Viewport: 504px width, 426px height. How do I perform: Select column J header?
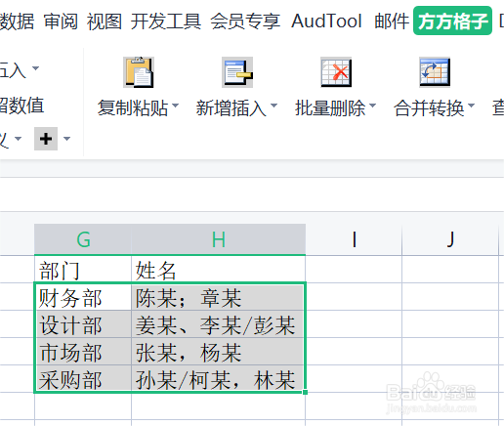[x=450, y=239]
